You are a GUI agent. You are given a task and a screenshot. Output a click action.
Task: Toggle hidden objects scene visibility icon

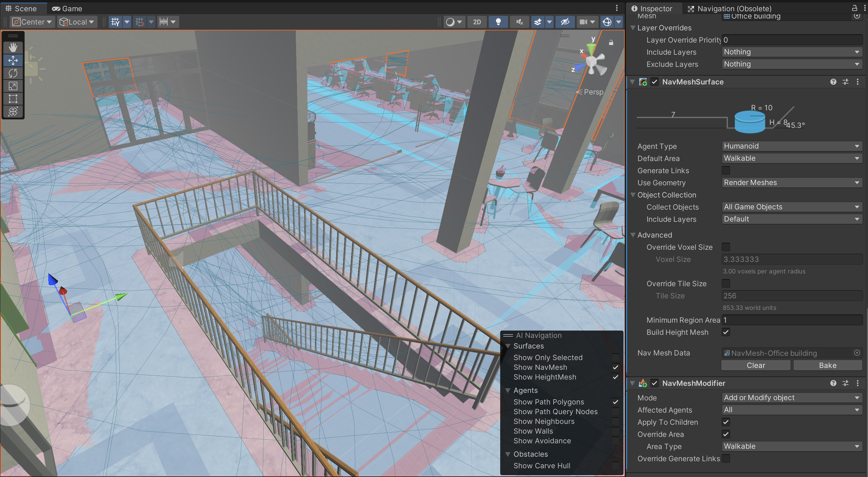coord(565,22)
